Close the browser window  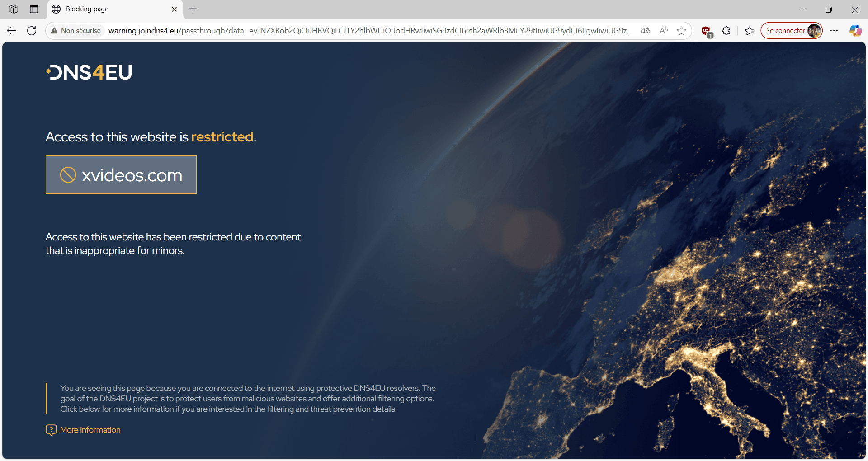coord(855,9)
